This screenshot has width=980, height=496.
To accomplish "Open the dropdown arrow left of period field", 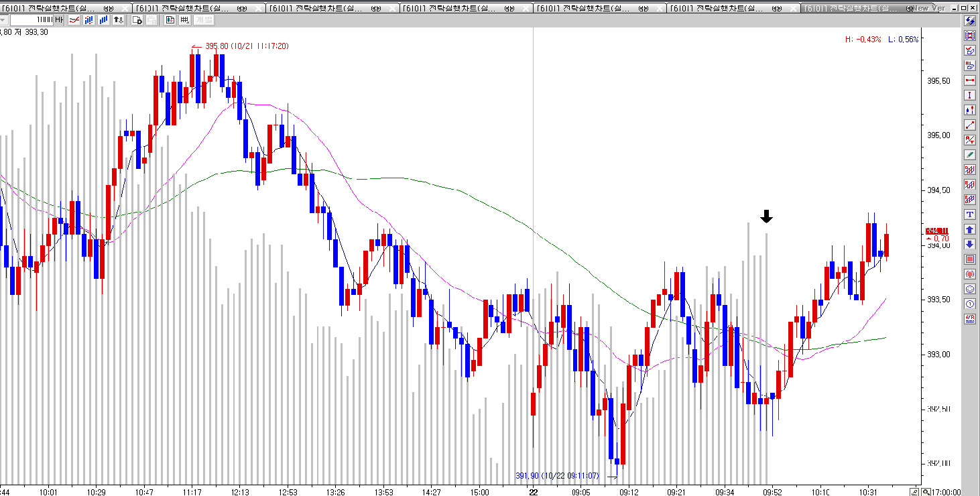I will click(x=3, y=19).
